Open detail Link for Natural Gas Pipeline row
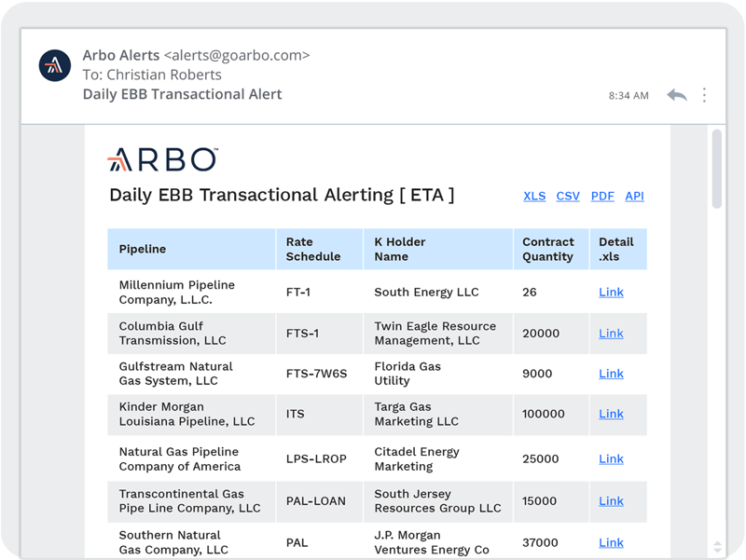The height and width of the screenshot is (560, 746). tap(611, 458)
